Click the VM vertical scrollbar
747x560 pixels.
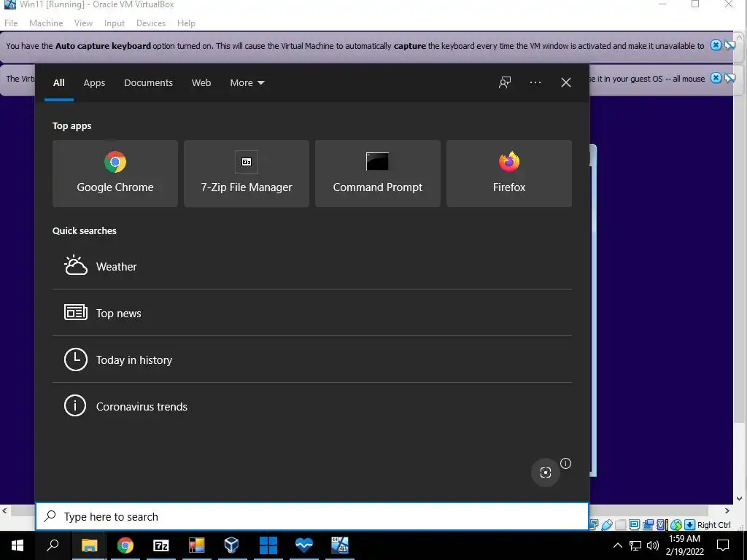pos(739,233)
